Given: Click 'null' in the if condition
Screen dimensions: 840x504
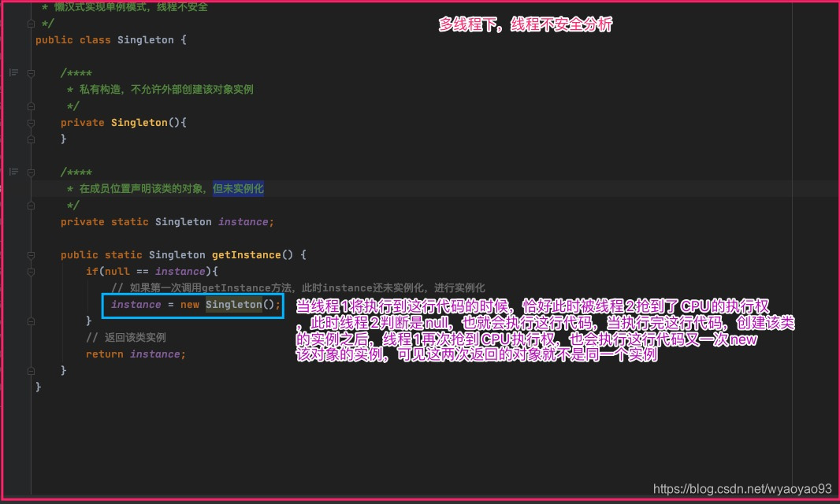Looking at the screenshot, I should [x=117, y=272].
